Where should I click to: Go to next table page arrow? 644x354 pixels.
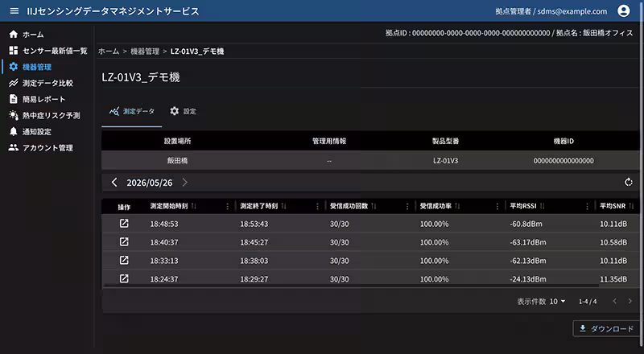tap(630, 302)
